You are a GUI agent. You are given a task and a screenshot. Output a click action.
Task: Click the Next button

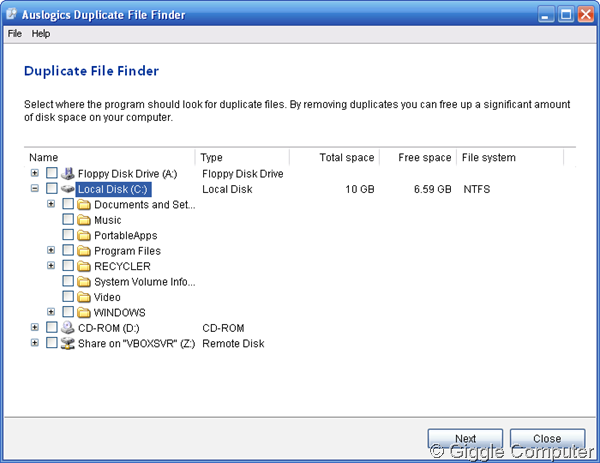tap(465, 439)
